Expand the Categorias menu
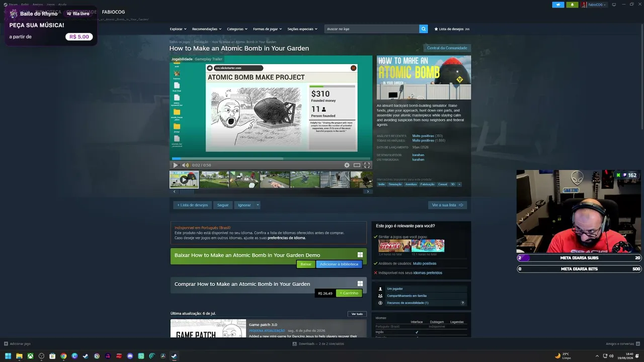Screen dimensions: 644x362 click(237, 29)
